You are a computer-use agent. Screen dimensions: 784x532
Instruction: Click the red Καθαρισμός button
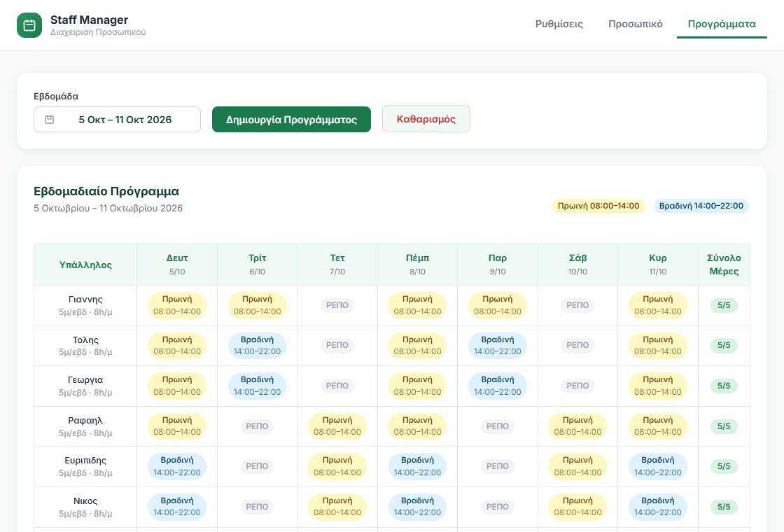click(x=426, y=119)
